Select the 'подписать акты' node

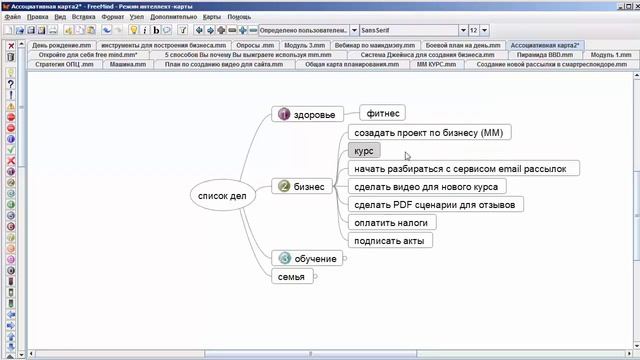tap(390, 240)
